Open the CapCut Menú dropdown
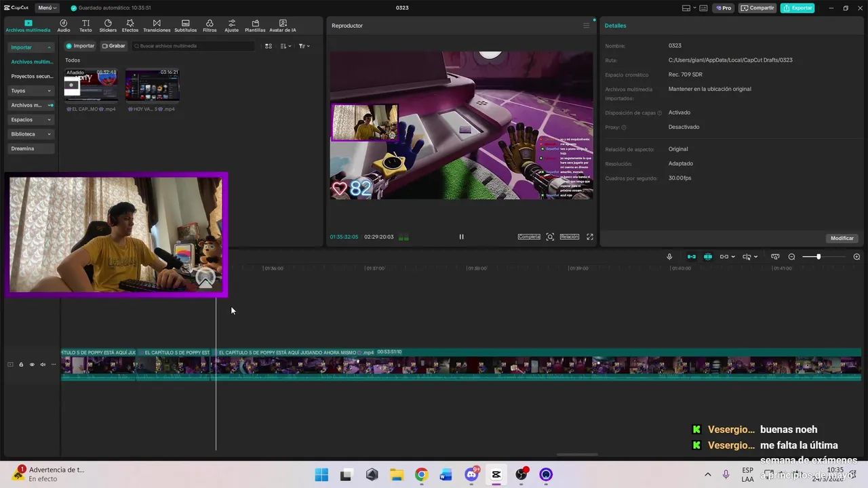 click(x=47, y=8)
